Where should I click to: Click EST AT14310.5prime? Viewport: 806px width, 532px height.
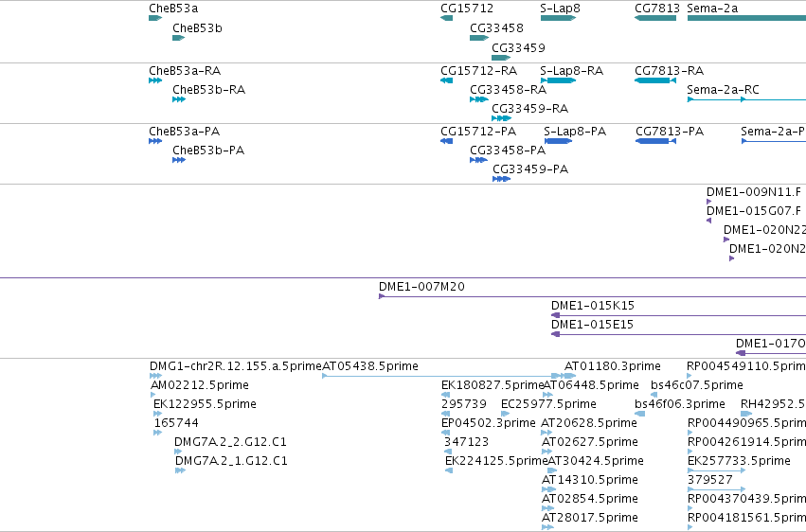590,480
